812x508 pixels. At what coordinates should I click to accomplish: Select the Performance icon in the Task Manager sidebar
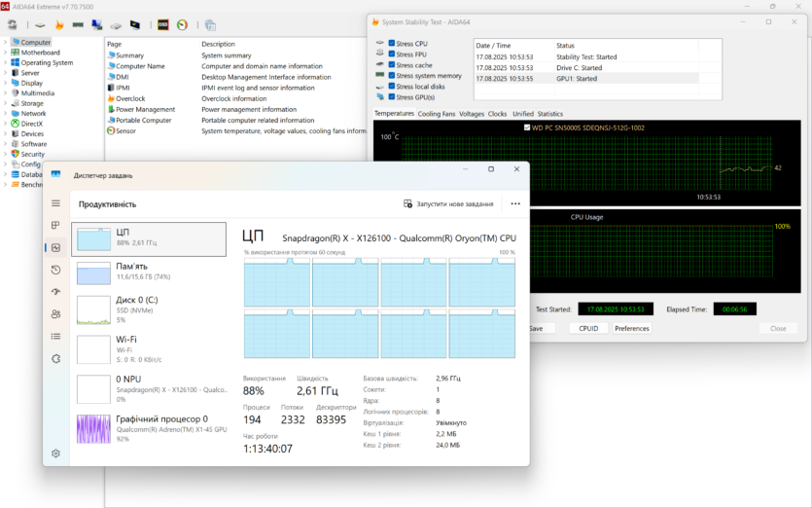(56, 248)
